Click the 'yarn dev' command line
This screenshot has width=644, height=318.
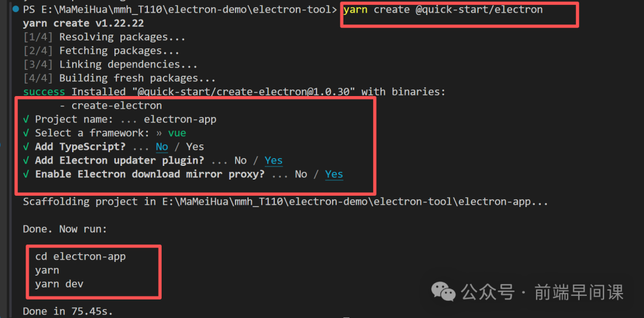tap(59, 284)
